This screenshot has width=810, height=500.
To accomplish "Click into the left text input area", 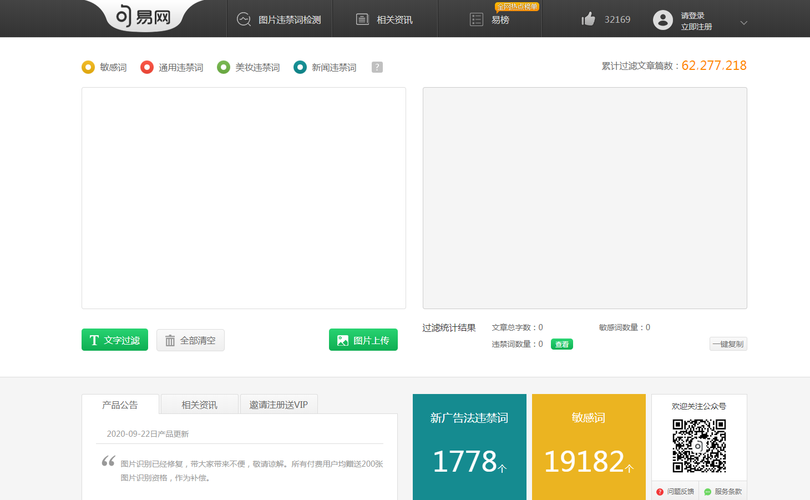I will coord(243,198).
